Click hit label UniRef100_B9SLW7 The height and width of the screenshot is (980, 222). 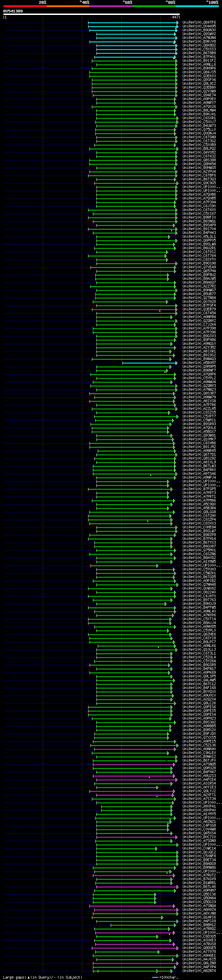(x=199, y=531)
